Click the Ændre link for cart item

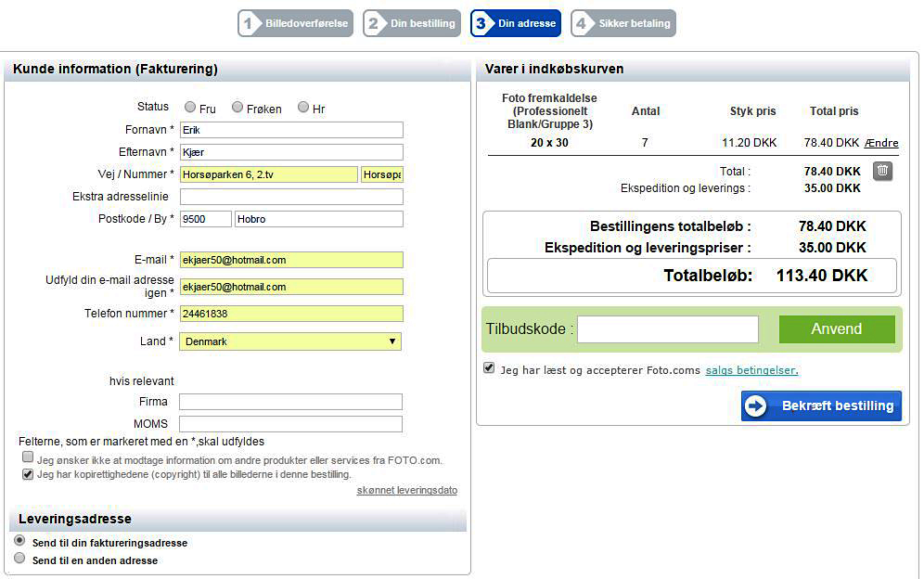point(881,143)
